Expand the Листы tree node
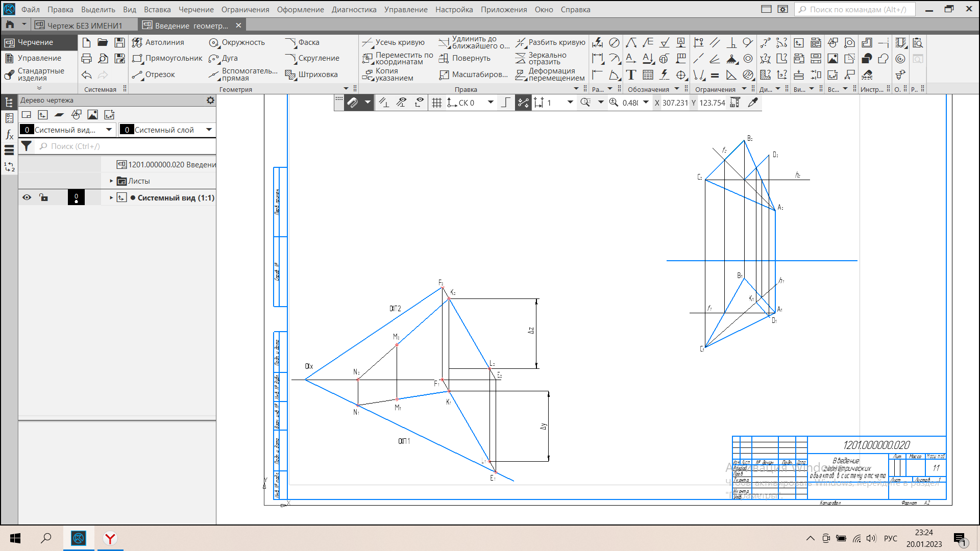This screenshot has width=980, height=551. tap(111, 181)
